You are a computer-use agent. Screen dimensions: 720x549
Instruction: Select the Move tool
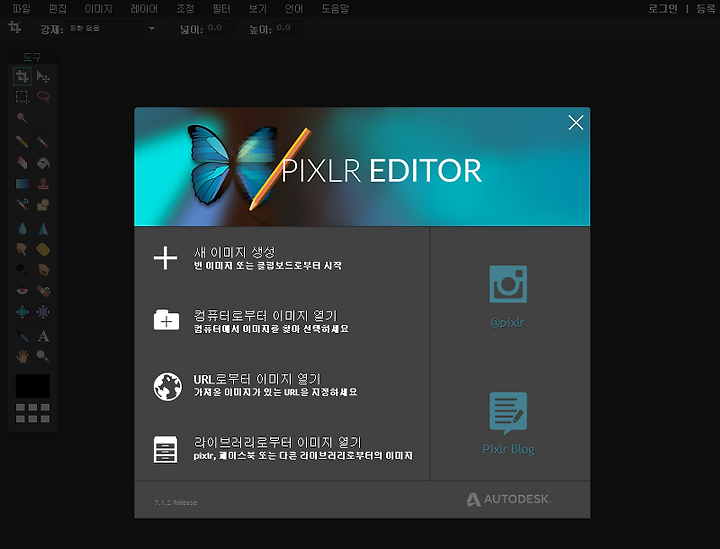43,76
